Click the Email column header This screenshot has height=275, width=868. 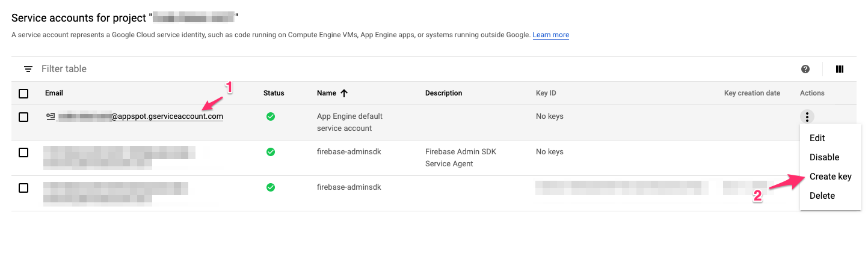pos(54,93)
